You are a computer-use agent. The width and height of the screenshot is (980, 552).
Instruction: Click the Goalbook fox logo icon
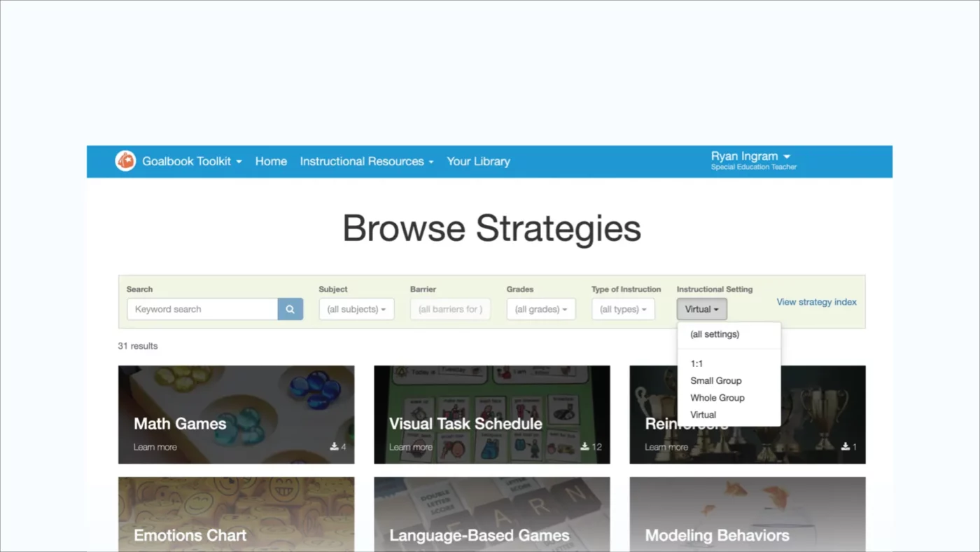tap(125, 161)
